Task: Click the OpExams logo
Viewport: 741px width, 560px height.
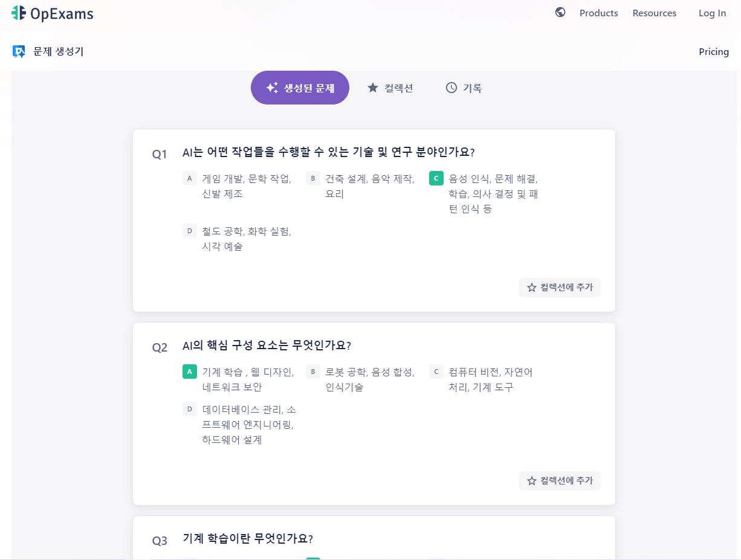Action: click(x=53, y=13)
